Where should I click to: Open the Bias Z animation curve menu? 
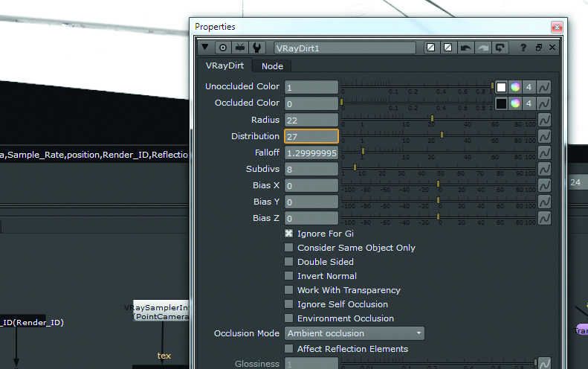click(544, 218)
